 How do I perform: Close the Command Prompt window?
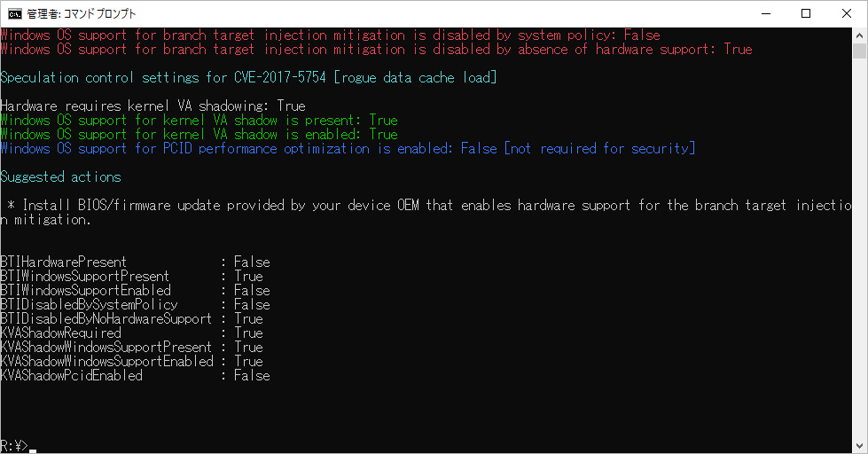click(x=847, y=14)
